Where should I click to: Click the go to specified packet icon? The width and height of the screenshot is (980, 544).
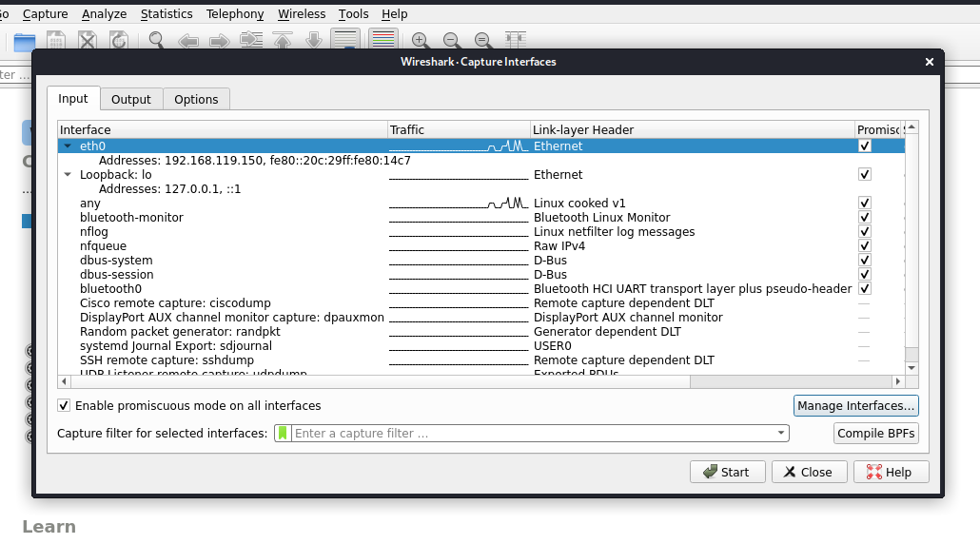(x=251, y=41)
